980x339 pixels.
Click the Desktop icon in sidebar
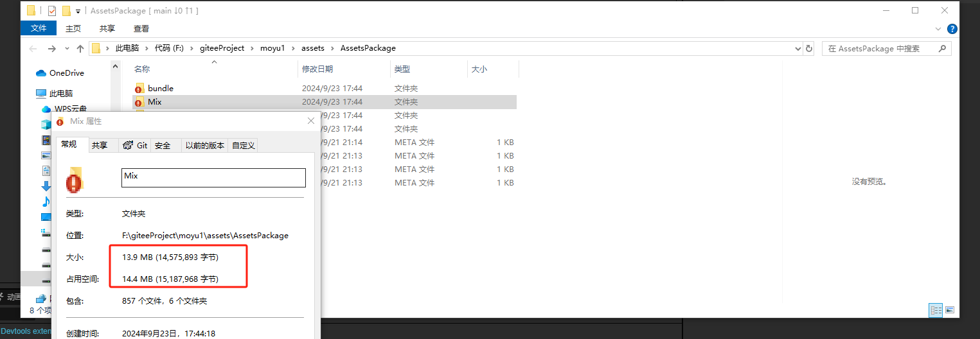pos(46,217)
